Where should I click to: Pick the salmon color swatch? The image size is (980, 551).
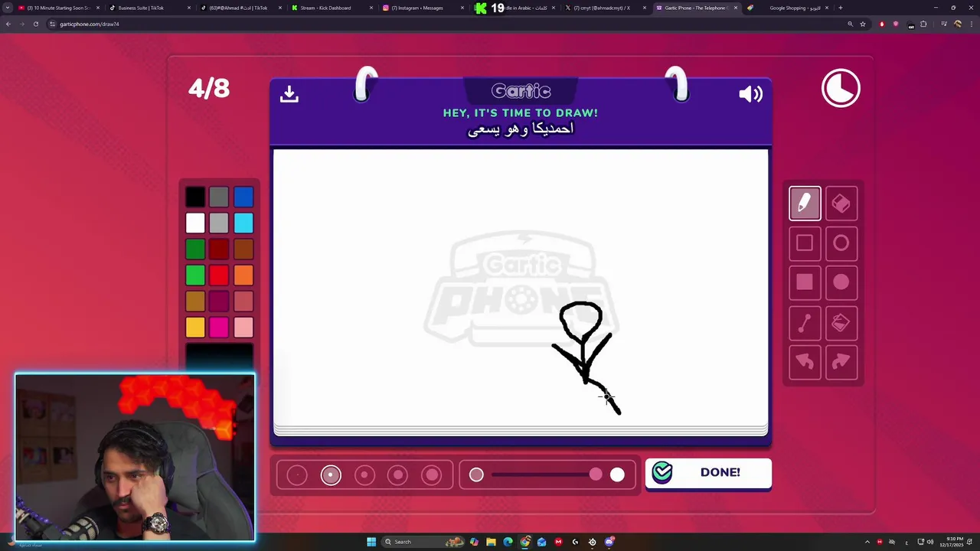[x=243, y=302]
